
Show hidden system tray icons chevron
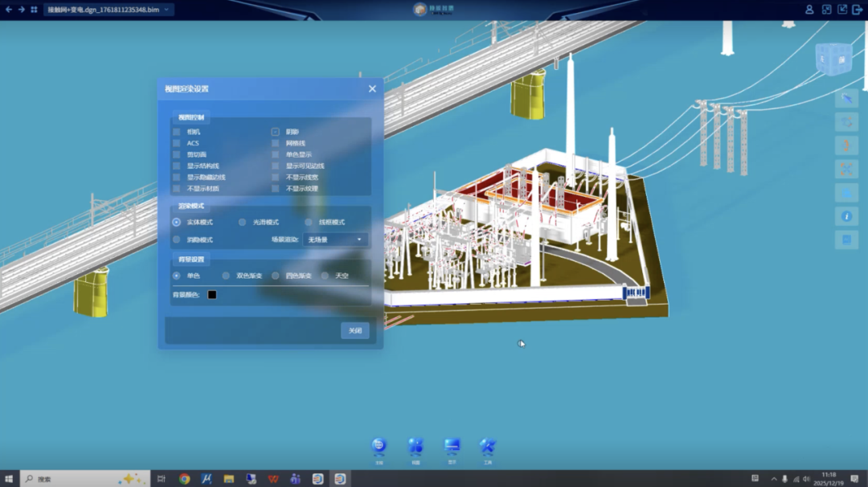tap(774, 479)
